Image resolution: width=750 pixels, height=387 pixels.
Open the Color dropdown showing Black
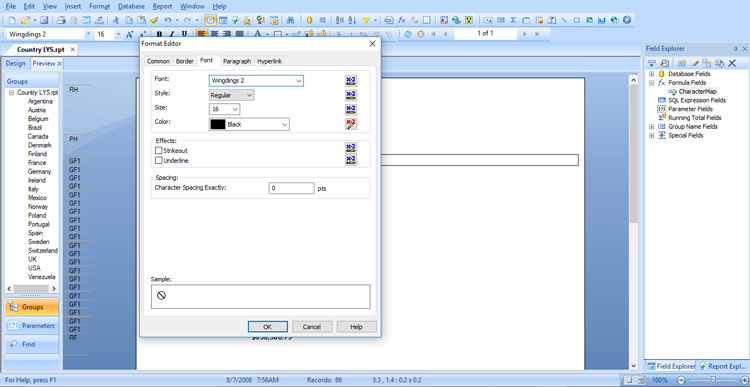249,124
